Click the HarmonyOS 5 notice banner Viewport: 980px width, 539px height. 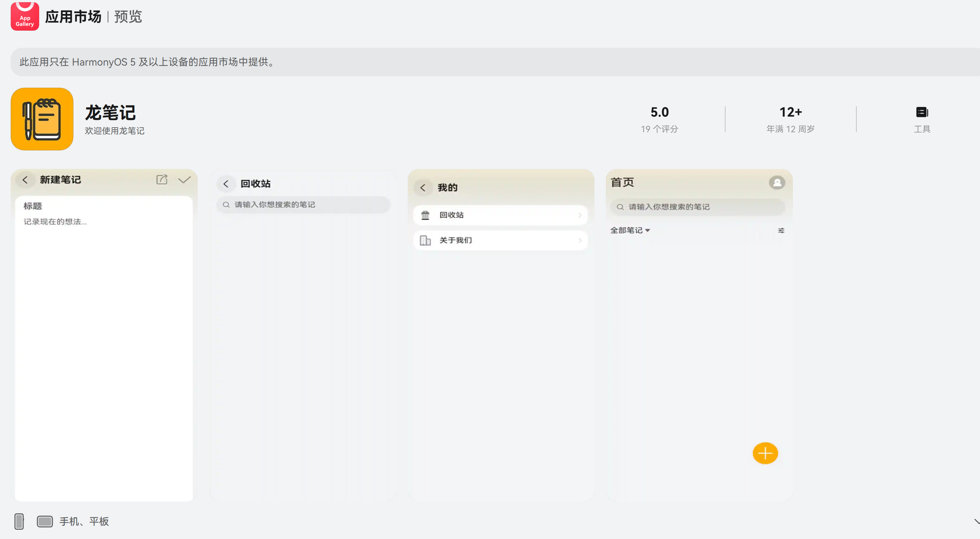(495, 62)
